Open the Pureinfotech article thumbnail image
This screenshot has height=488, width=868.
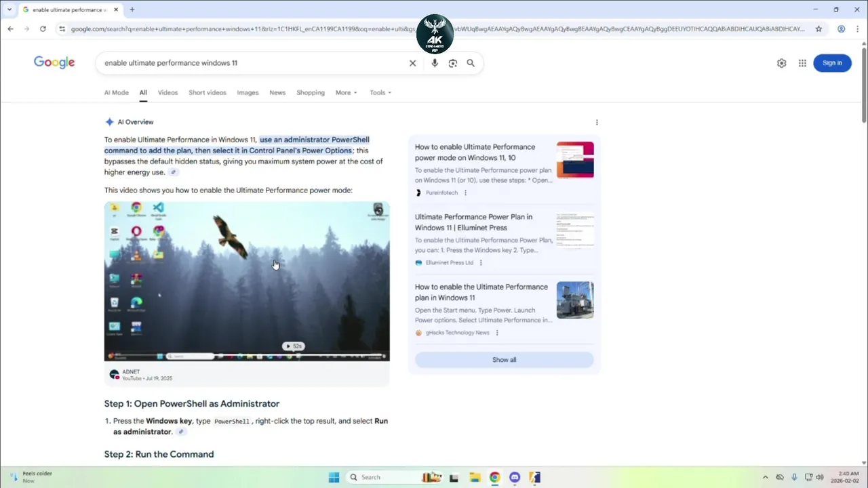click(x=575, y=160)
